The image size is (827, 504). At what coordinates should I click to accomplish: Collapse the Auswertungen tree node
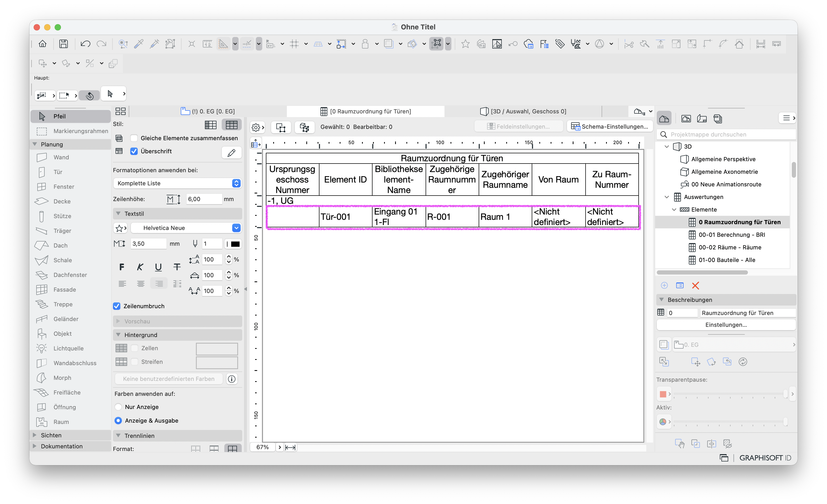[x=666, y=197]
